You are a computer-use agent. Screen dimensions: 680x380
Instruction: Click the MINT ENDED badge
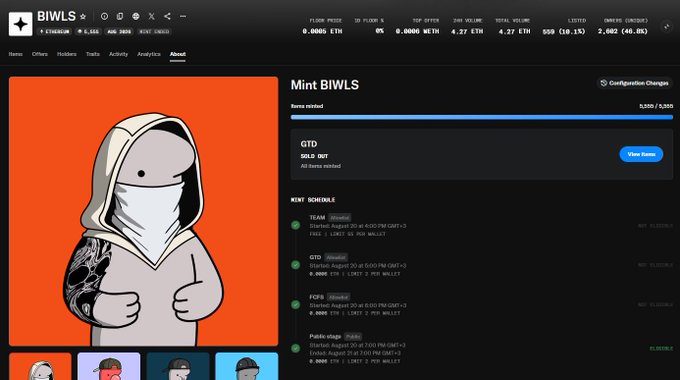pyautogui.click(x=154, y=32)
